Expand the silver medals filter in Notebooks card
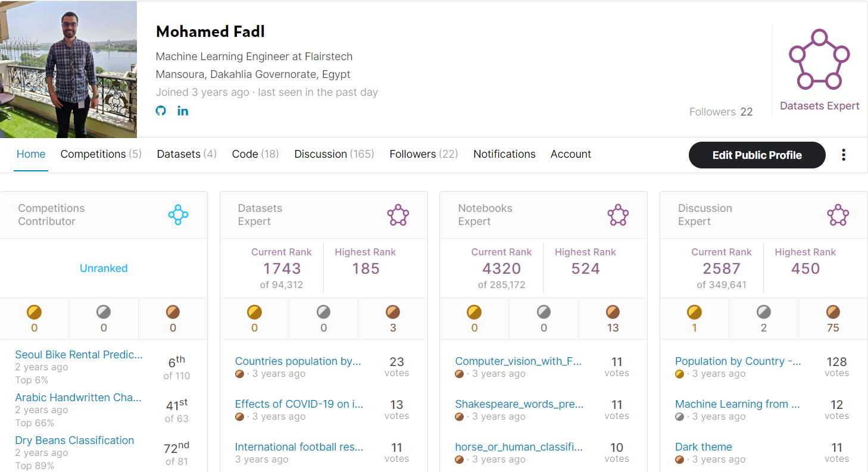This screenshot has width=868, height=472. 543,311
